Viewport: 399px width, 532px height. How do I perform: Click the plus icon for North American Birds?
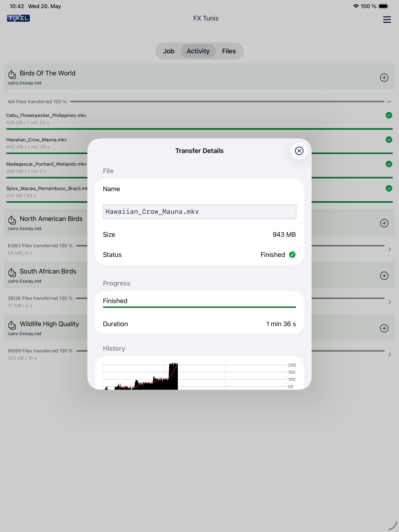pos(384,223)
